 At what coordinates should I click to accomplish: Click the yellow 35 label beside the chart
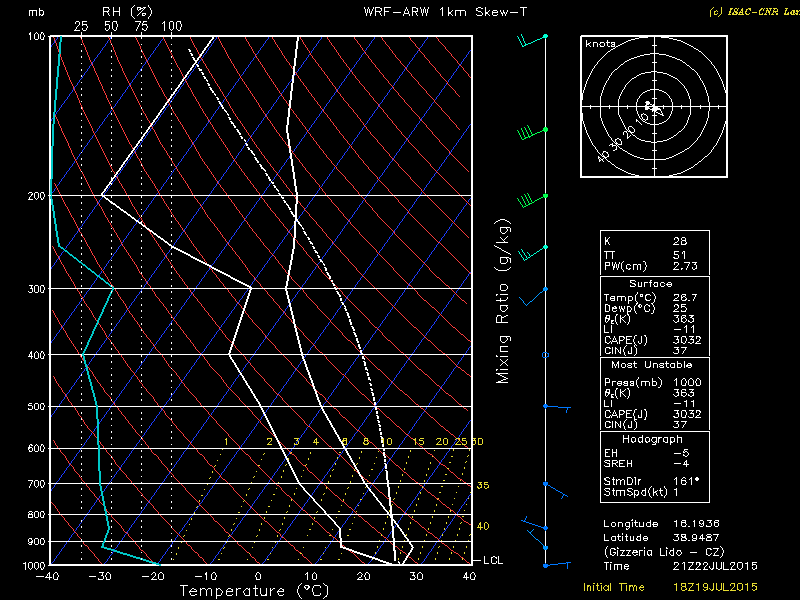pos(483,485)
